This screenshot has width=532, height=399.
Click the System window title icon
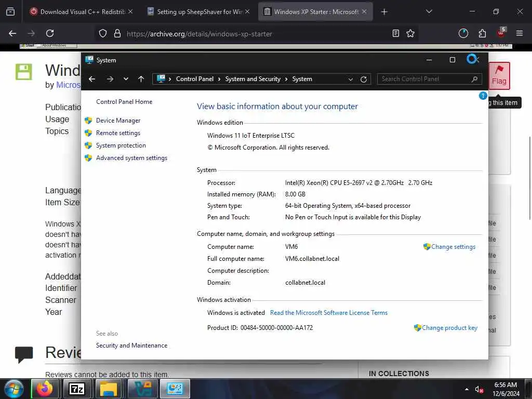[x=89, y=60]
